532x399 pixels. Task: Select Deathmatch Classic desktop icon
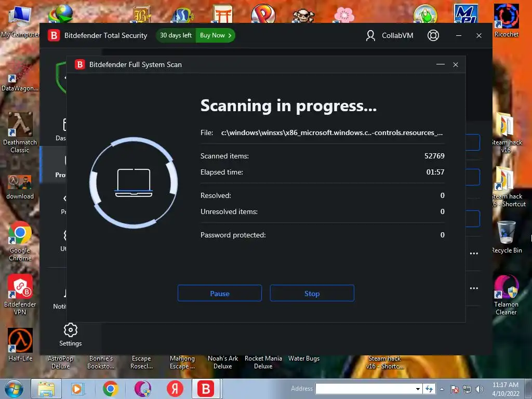(20, 133)
